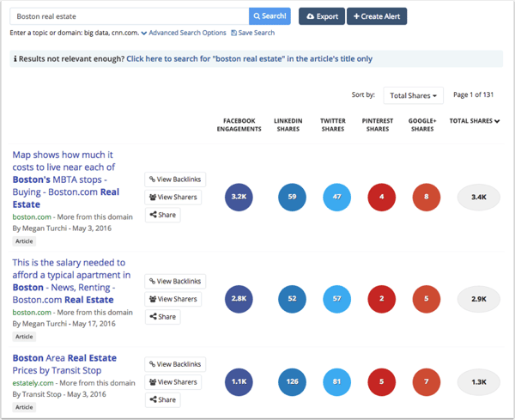
Task: View Backlinks for the Transit Stop article
Action: tap(175, 364)
